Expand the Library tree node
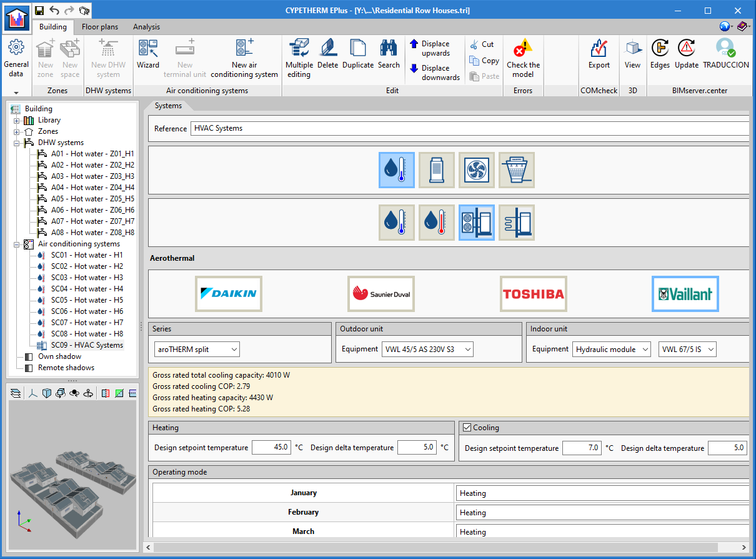This screenshot has width=756, height=559. coord(17,120)
